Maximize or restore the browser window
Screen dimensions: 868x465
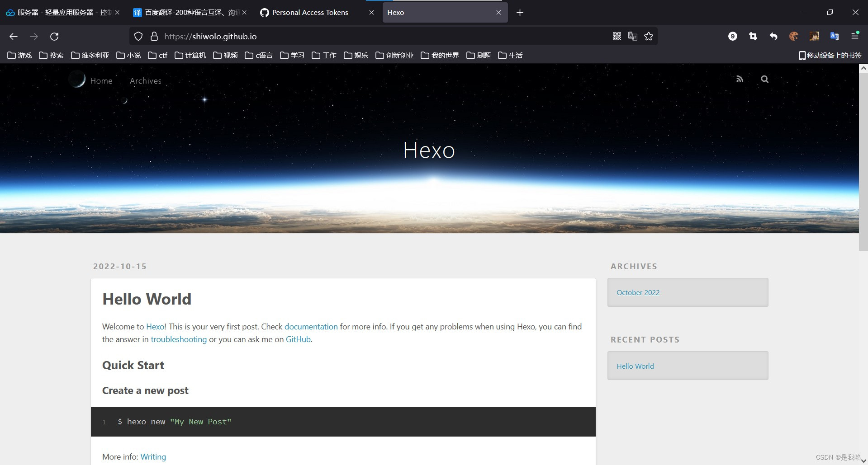coord(830,13)
